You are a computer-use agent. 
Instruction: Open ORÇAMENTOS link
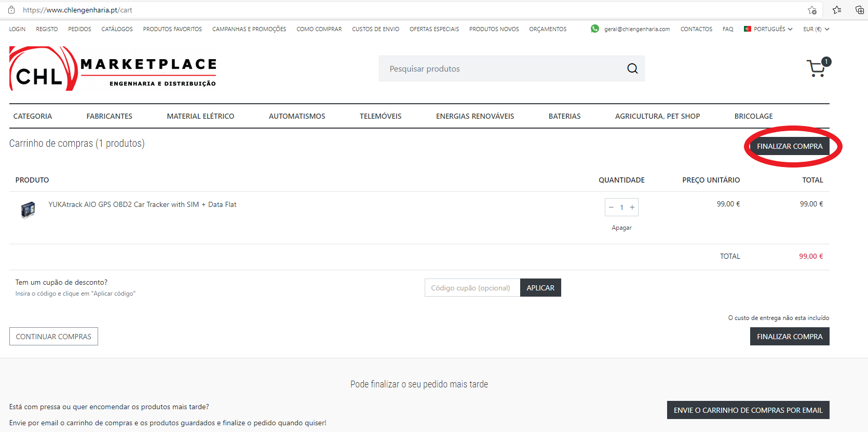point(548,29)
